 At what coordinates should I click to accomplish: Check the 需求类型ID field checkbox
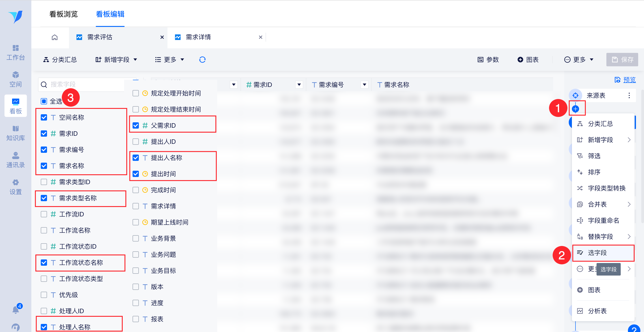[44, 182]
